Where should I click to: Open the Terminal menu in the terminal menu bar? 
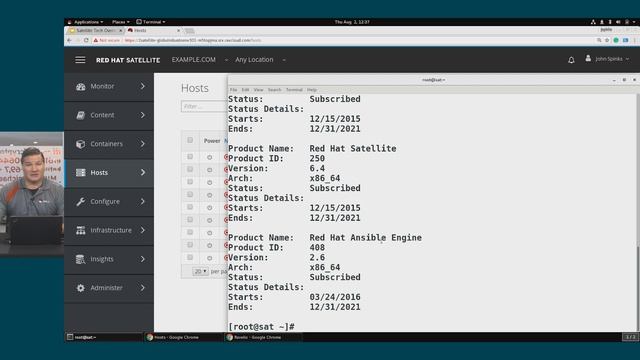[294, 90]
